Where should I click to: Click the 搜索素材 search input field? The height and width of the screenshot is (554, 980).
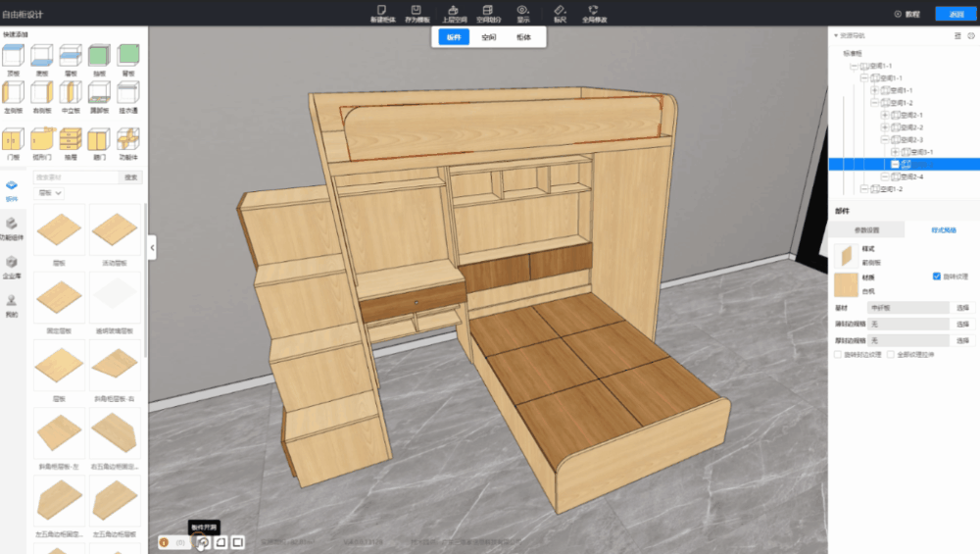point(75,177)
